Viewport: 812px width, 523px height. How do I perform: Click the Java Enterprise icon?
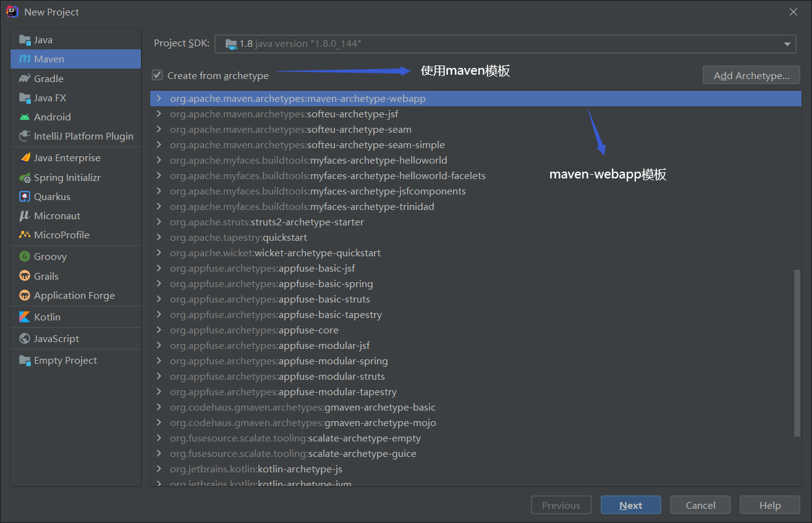point(25,157)
